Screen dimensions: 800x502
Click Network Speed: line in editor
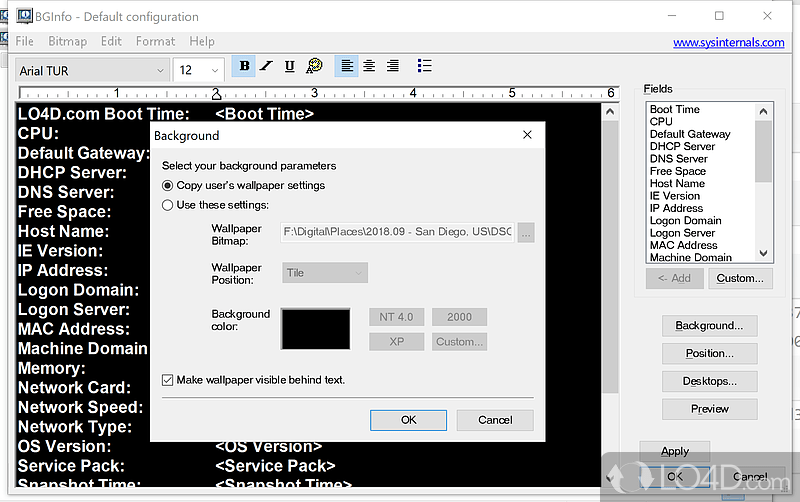[x=81, y=407]
